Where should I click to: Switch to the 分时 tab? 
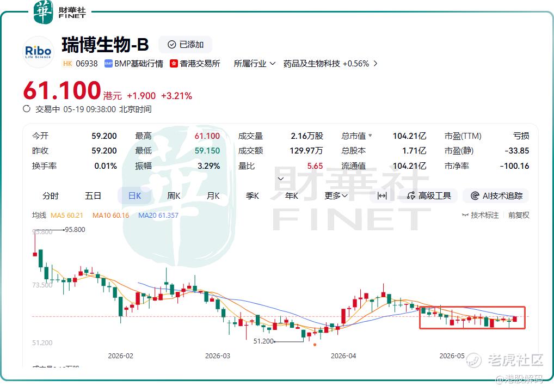51,196
